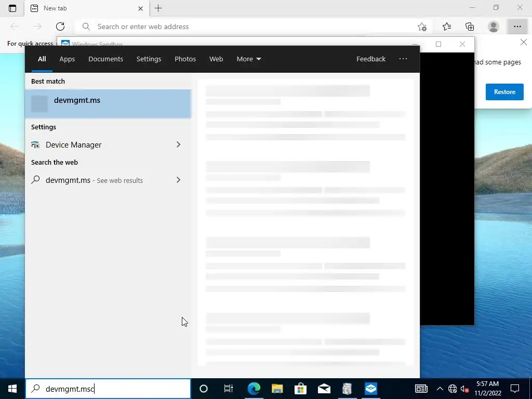Open the Action Center notifications icon

pos(515,389)
